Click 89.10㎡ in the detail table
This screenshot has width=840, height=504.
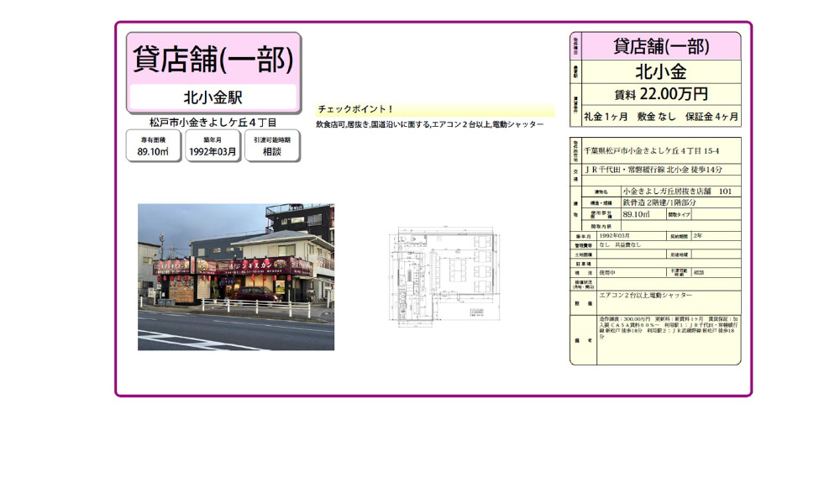637,214
